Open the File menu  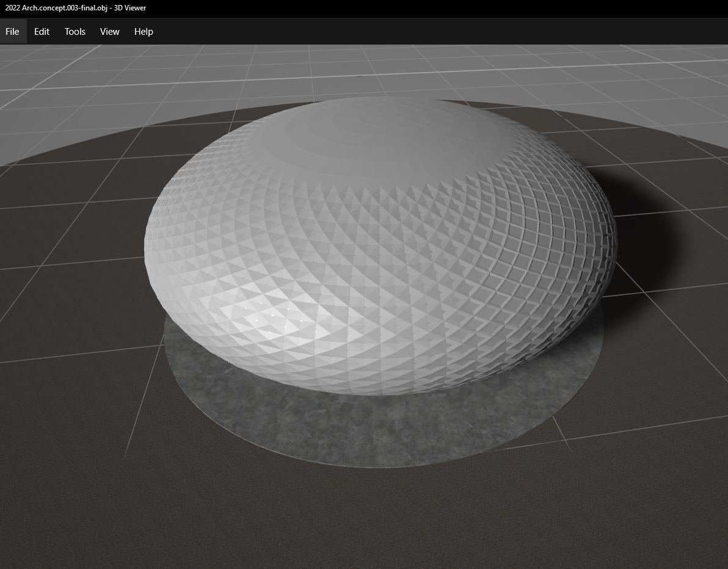click(13, 32)
